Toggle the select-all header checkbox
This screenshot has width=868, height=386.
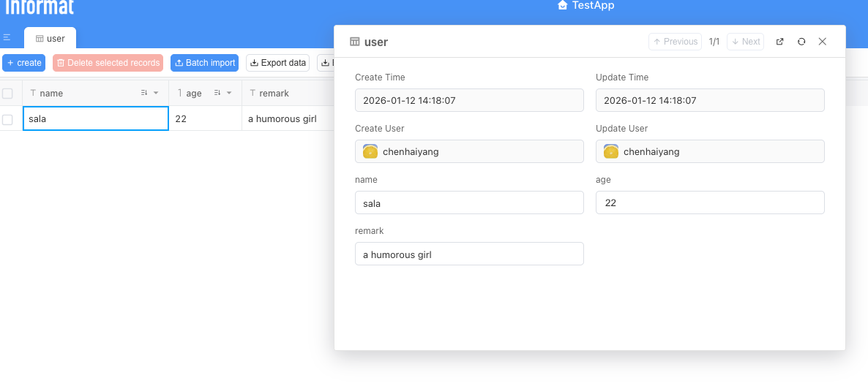(x=7, y=94)
